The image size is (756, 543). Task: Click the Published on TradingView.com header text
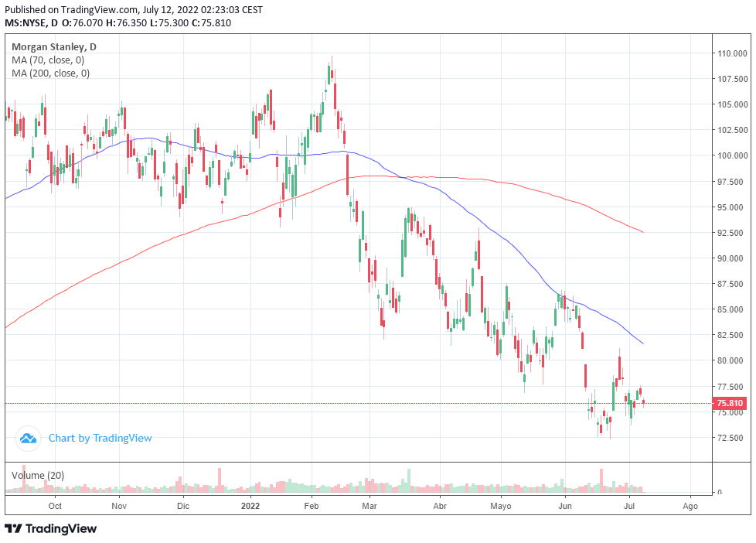click(x=134, y=9)
